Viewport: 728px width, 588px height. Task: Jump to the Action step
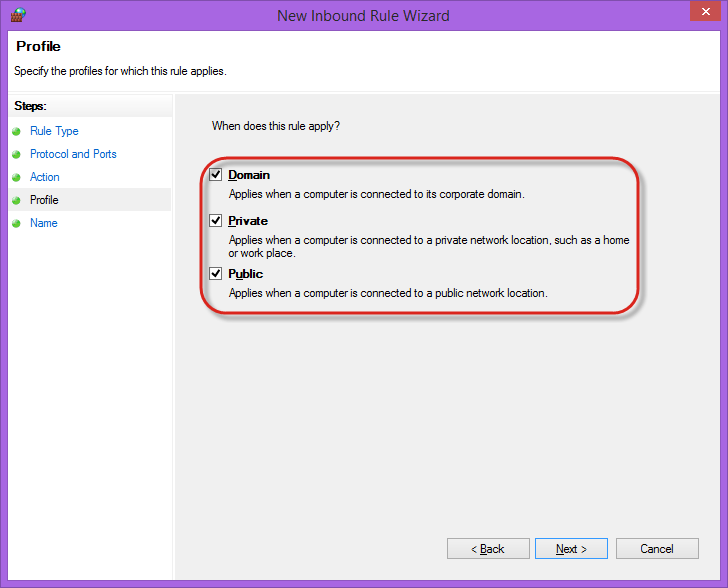click(45, 177)
